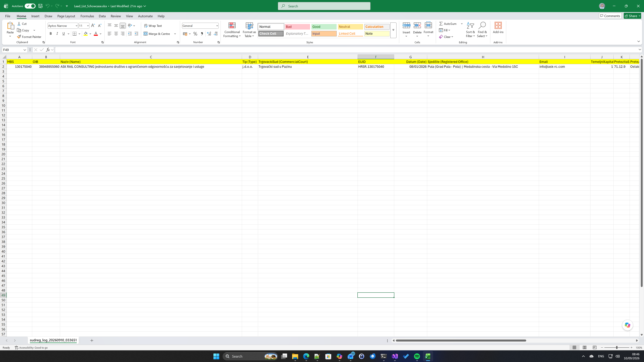Add a new sheet plus button
This screenshot has width=644, height=362.
[92, 340]
